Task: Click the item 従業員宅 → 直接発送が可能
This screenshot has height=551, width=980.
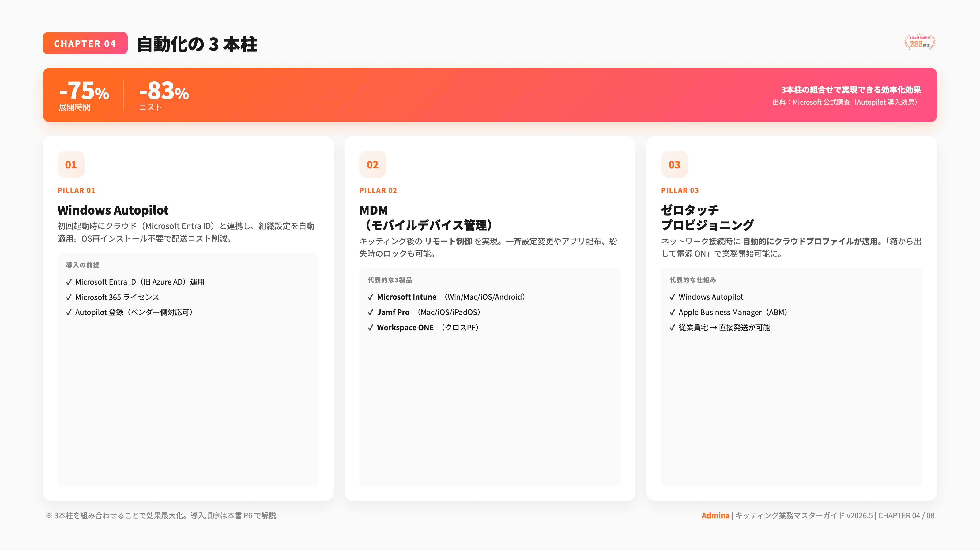Action: click(x=724, y=328)
